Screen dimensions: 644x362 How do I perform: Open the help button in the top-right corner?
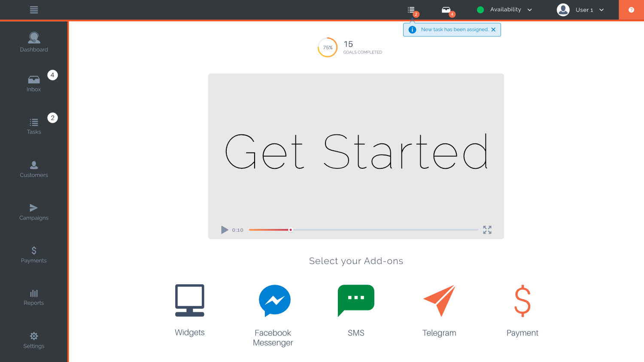click(x=631, y=9)
